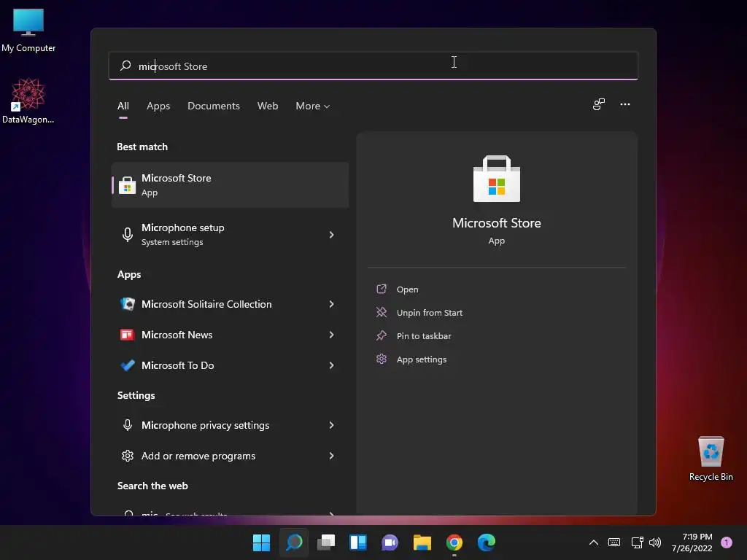Image resolution: width=747 pixels, height=560 pixels.
Task: Show hidden tray icons chevron
Action: coord(594,542)
